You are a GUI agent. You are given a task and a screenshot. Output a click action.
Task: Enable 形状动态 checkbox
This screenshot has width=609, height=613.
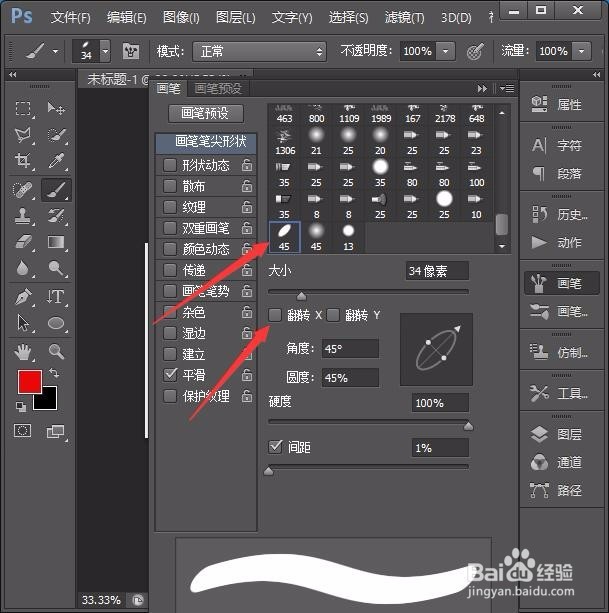170,165
